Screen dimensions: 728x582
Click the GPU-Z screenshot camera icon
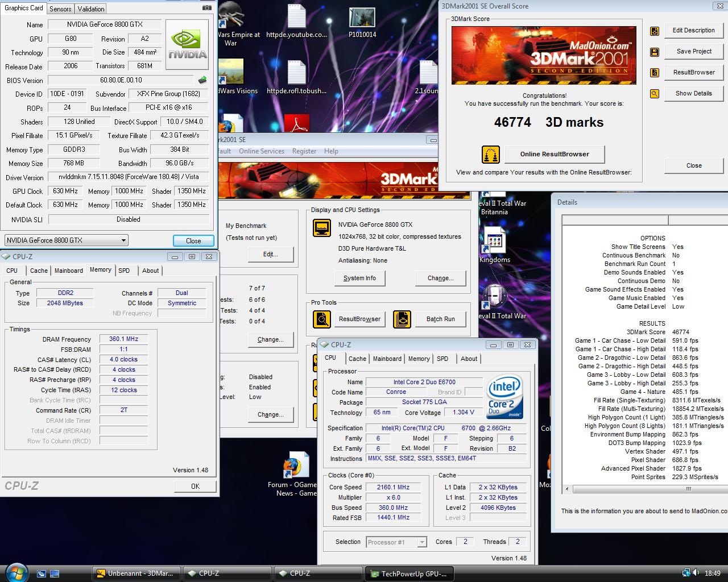point(206,7)
